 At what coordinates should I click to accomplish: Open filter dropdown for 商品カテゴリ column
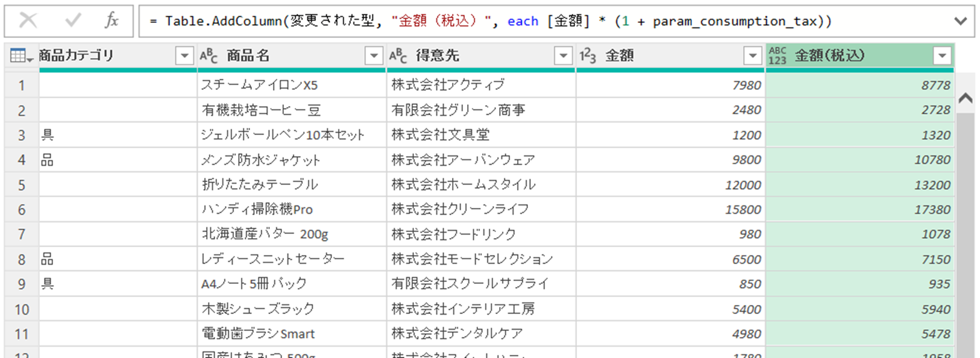184,56
